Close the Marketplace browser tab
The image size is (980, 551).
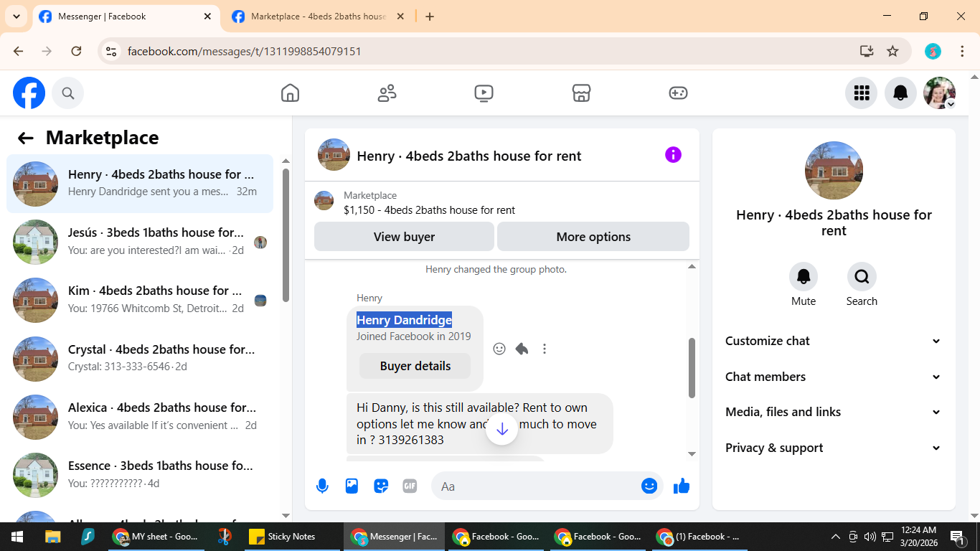[400, 17]
